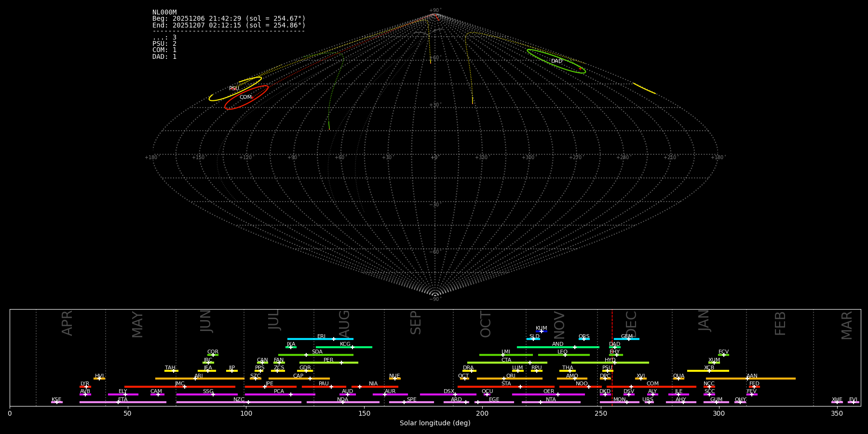The width and height of the screenshot is (868, 434).
Task: Click the +90° north pole label
Action: 434,10
